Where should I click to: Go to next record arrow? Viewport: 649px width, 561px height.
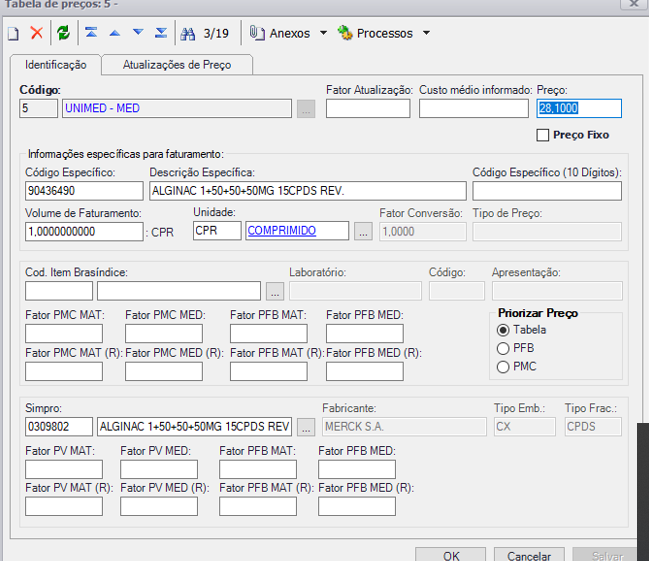pos(138,32)
